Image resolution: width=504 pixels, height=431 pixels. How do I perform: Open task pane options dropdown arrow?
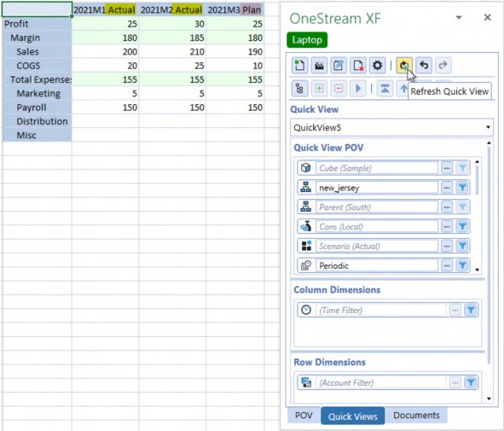[x=459, y=17]
